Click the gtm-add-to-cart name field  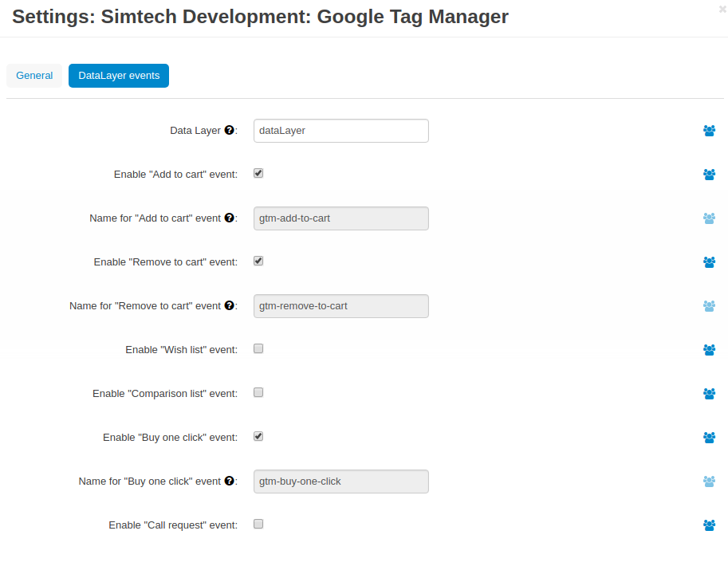pyautogui.click(x=341, y=218)
